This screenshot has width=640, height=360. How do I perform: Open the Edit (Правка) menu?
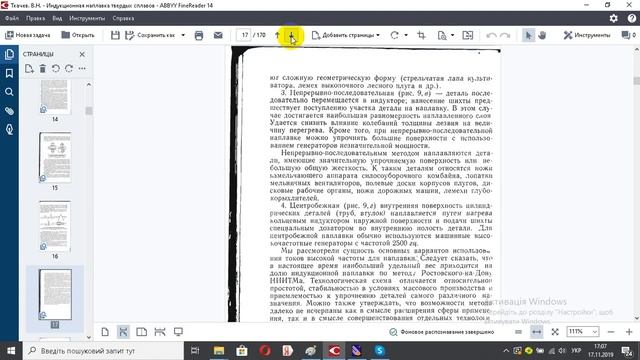coord(36,18)
